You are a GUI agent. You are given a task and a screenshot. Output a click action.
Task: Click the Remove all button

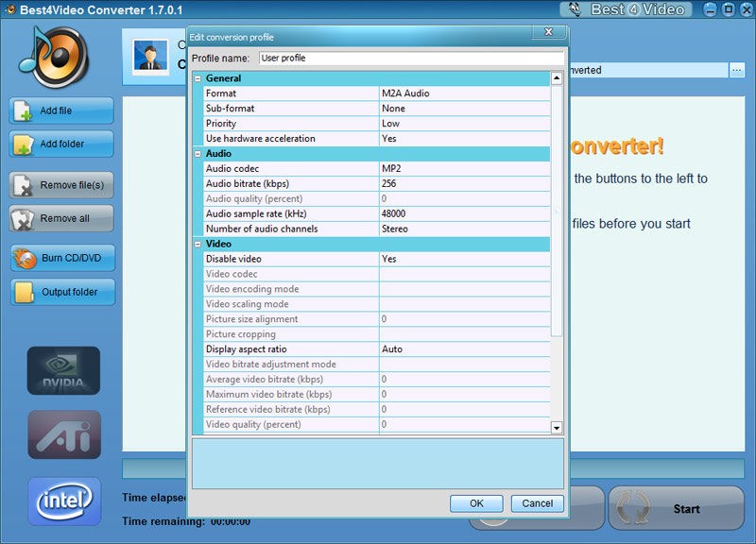pos(61,218)
